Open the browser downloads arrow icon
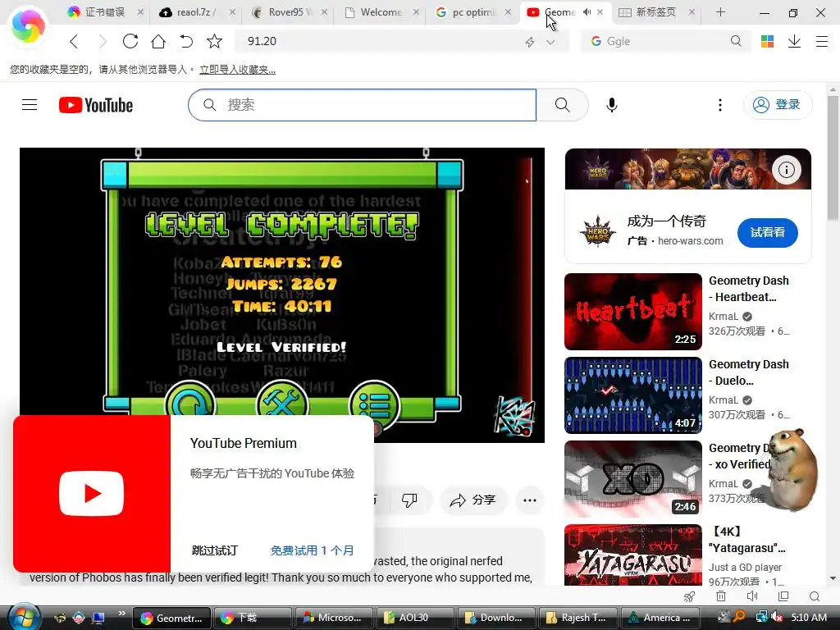Image resolution: width=840 pixels, height=630 pixels. (794, 41)
